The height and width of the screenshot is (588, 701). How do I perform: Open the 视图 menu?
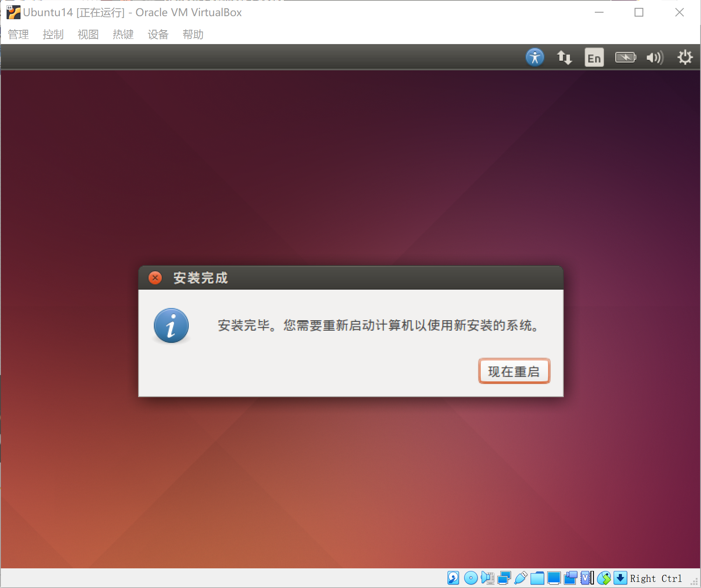point(88,35)
